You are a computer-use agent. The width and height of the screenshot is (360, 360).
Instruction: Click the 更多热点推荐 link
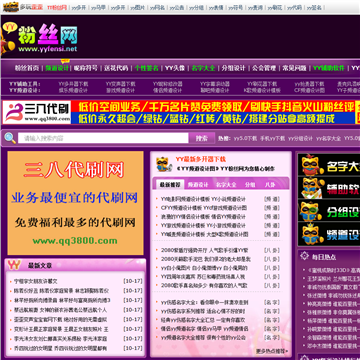coord(272,351)
